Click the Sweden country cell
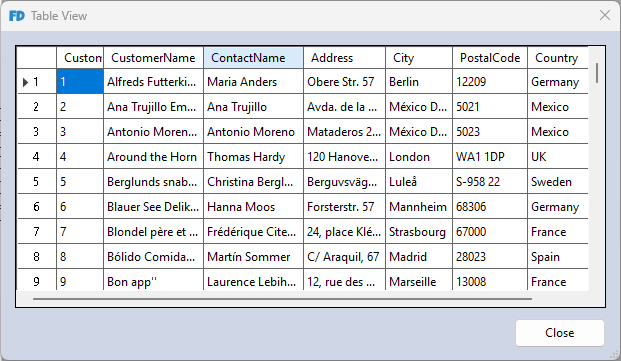 tap(558, 182)
